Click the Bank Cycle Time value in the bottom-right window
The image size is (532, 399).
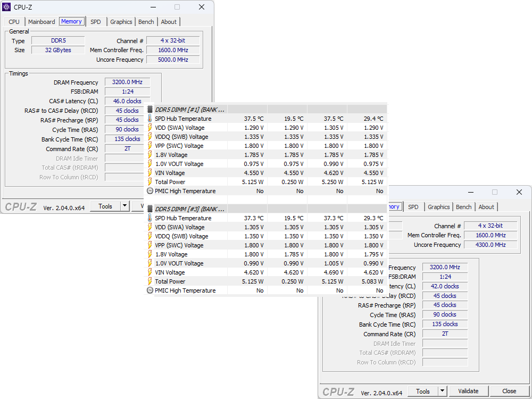tap(445, 324)
